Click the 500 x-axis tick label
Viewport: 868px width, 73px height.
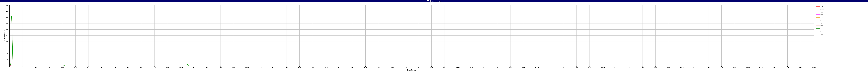(76, 68)
